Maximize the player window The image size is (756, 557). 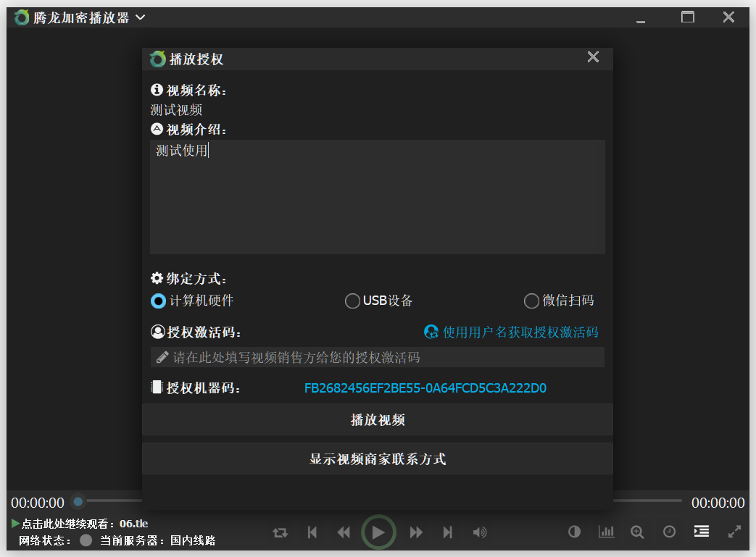[688, 17]
